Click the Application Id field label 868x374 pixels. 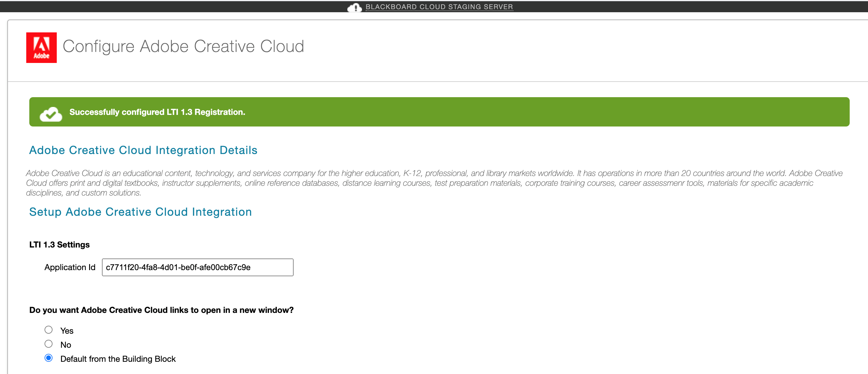[x=69, y=267]
